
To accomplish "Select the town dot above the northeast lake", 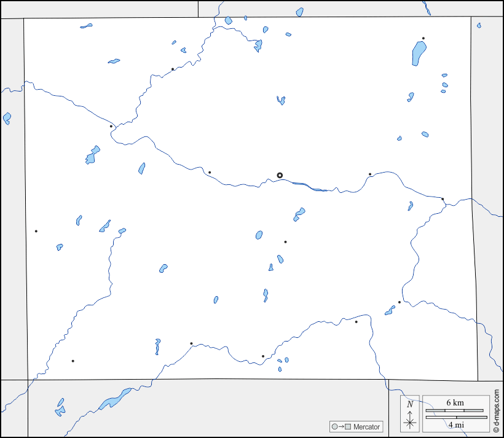I will (x=423, y=38).
